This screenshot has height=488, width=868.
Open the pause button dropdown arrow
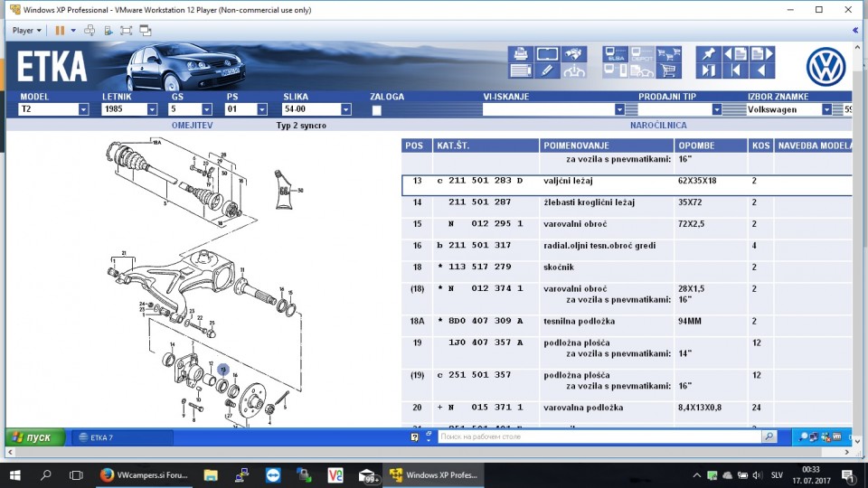coord(73,31)
